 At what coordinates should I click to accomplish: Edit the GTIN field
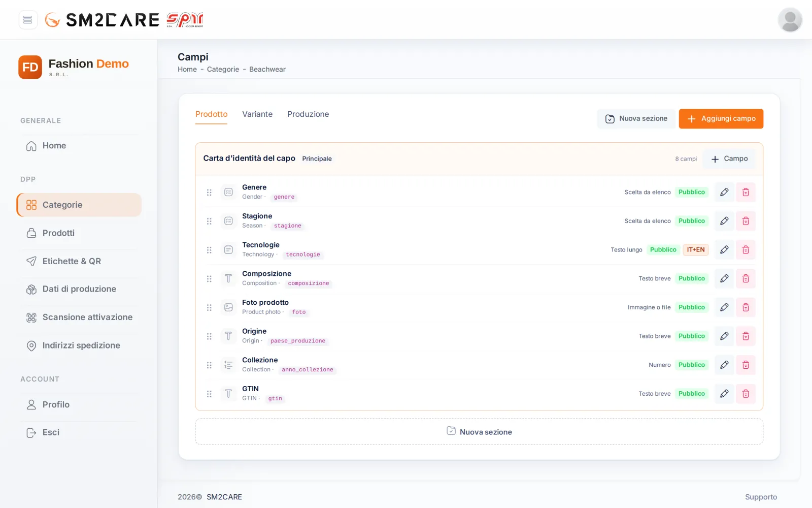(724, 394)
